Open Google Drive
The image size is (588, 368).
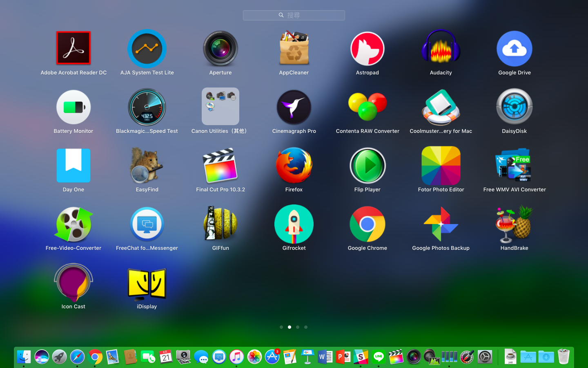tap(514, 48)
